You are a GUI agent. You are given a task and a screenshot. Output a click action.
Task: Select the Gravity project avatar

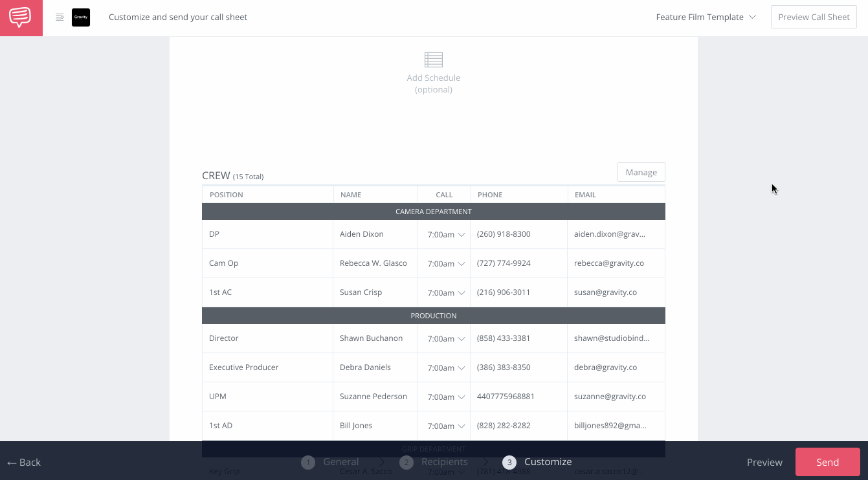pyautogui.click(x=80, y=17)
